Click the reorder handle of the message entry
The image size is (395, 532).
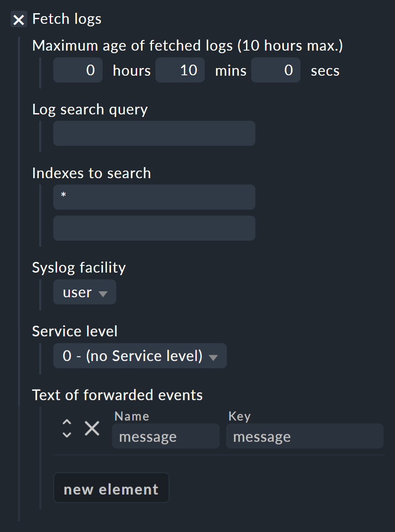[66, 429]
